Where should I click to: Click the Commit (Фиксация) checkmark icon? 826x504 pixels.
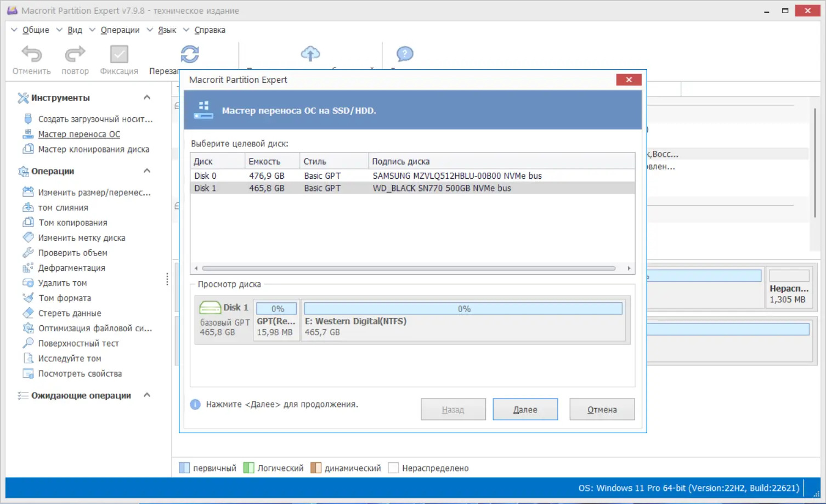(119, 54)
